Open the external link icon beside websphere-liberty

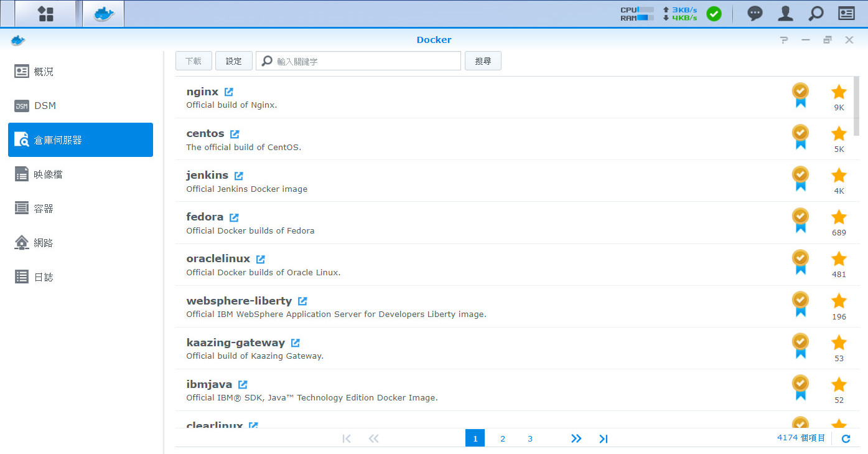tap(302, 301)
